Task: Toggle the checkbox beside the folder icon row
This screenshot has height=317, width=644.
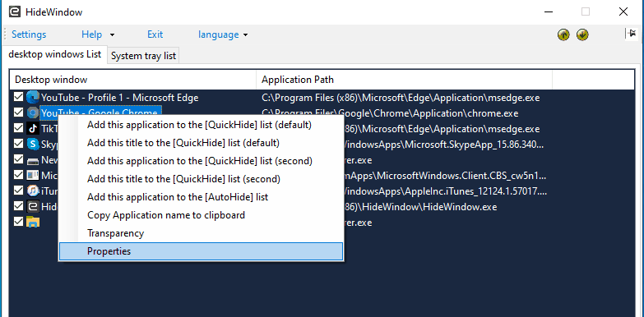Action: 18,222
